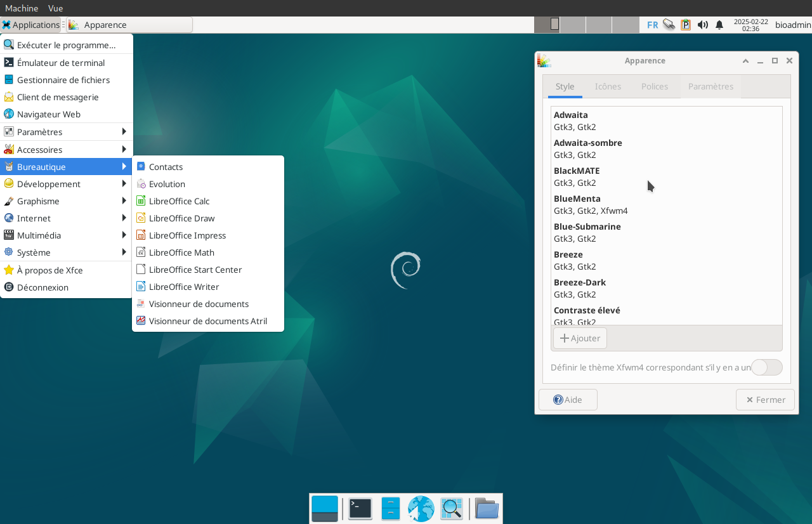The width and height of the screenshot is (812, 524).
Task: Switch to the Icônes tab
Action: [x=608, y=86]
